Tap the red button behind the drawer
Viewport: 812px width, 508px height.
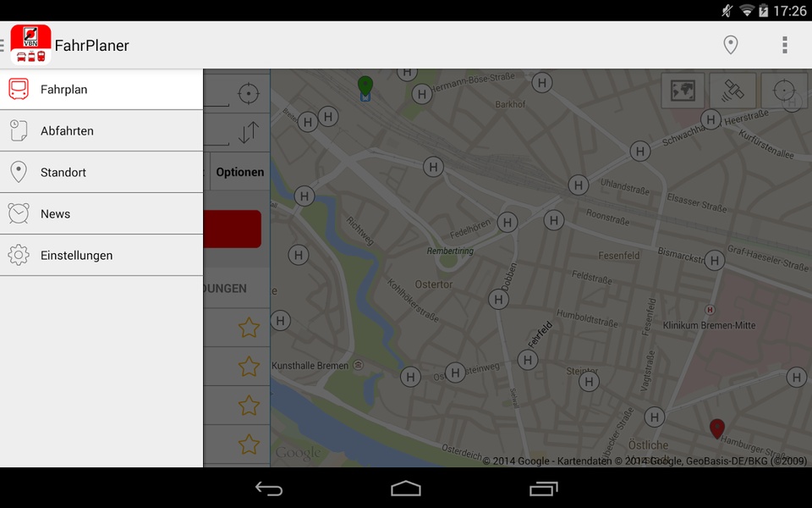pos(232,229)
